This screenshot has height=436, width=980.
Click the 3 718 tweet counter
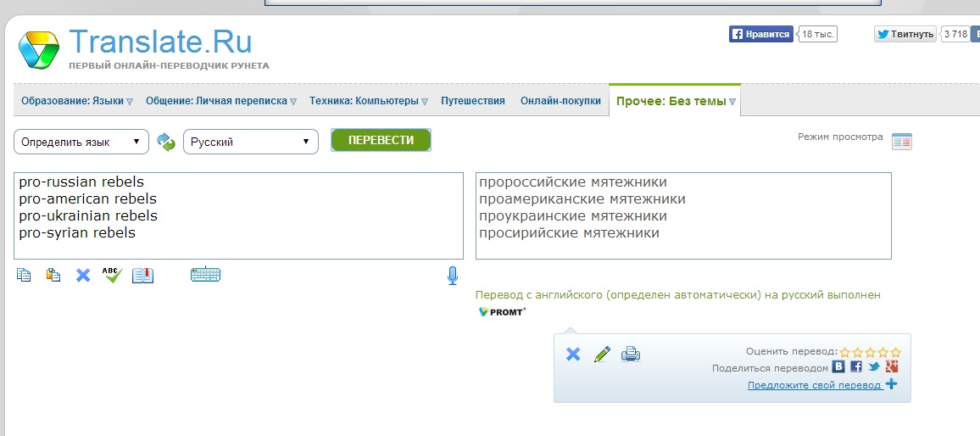(955, 35)
